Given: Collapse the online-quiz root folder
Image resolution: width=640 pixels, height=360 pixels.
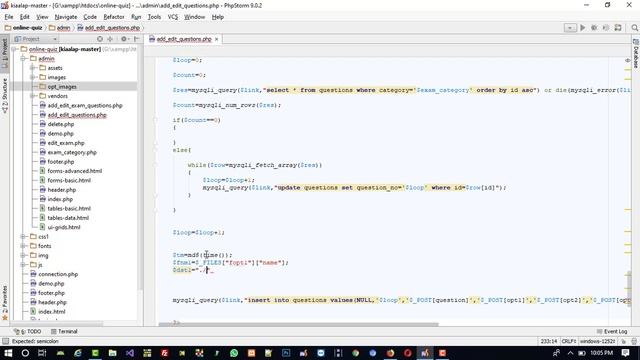Looking at the screenshot, I should click(15, 49).
